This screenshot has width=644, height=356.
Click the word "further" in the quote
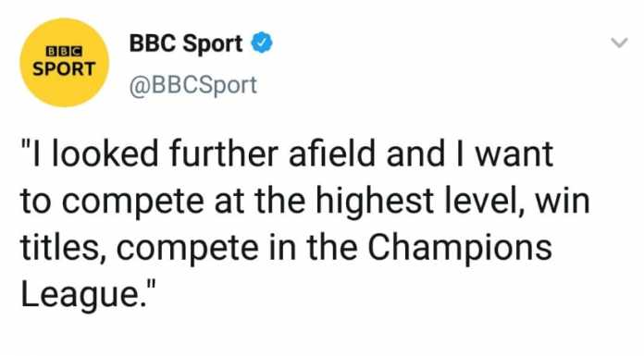pos(224,153)
